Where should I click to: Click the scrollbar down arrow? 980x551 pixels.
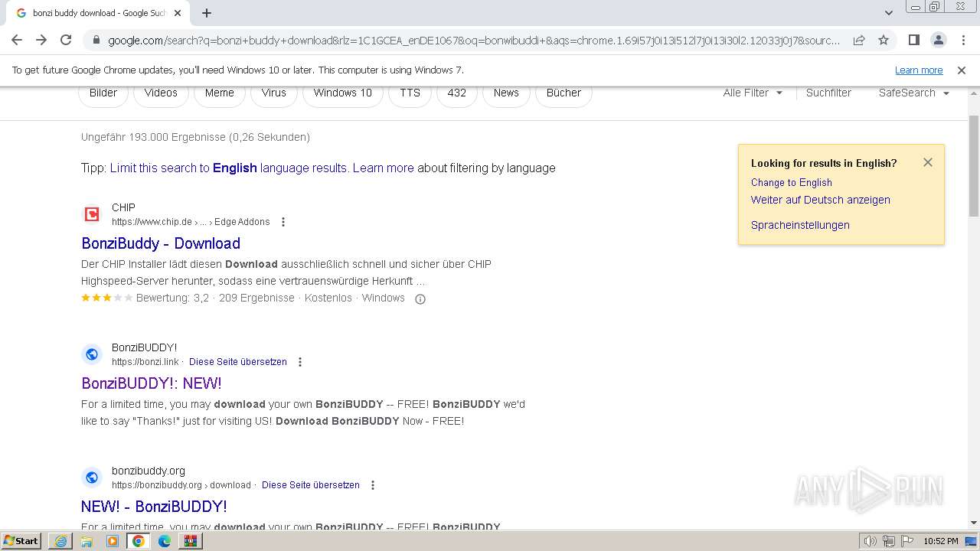[974, 523]
